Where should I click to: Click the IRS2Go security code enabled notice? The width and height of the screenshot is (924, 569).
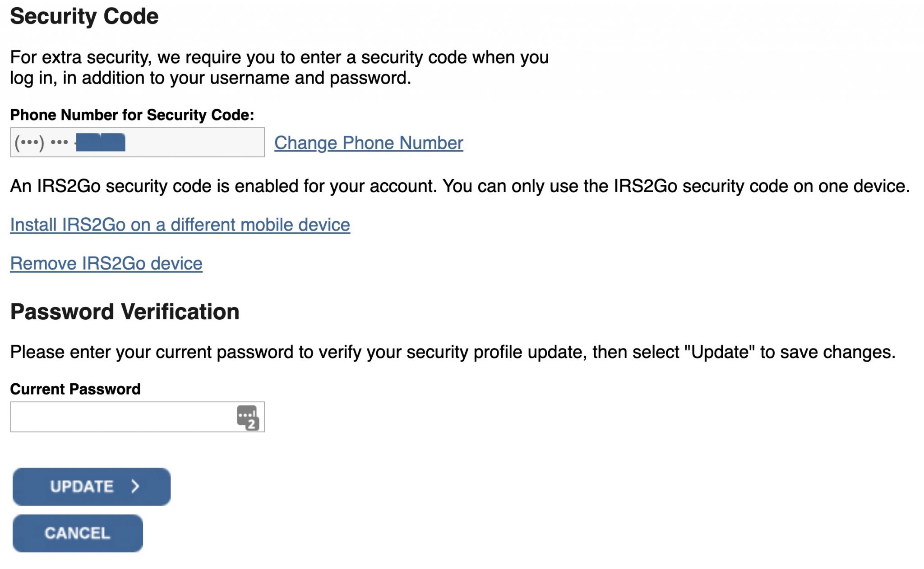(x=459, y=186)
